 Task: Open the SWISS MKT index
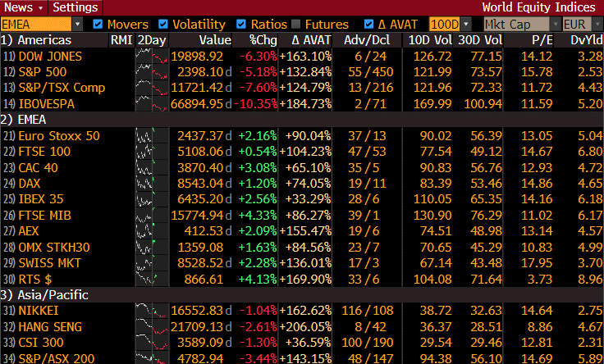[x=50, y=263]
